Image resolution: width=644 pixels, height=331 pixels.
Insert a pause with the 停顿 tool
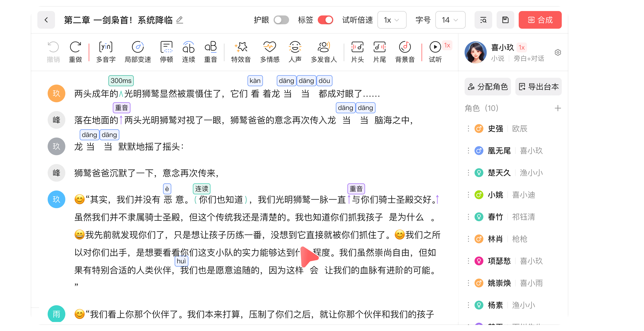coord(167,47)
